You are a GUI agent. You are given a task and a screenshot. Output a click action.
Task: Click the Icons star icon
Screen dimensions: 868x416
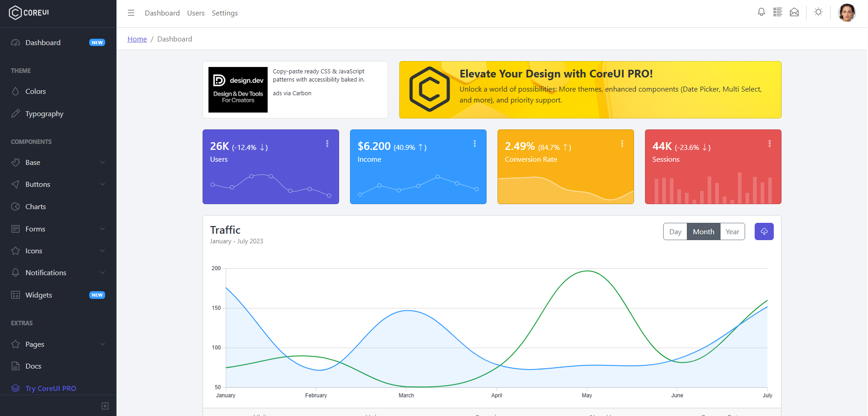pos(15,251)
